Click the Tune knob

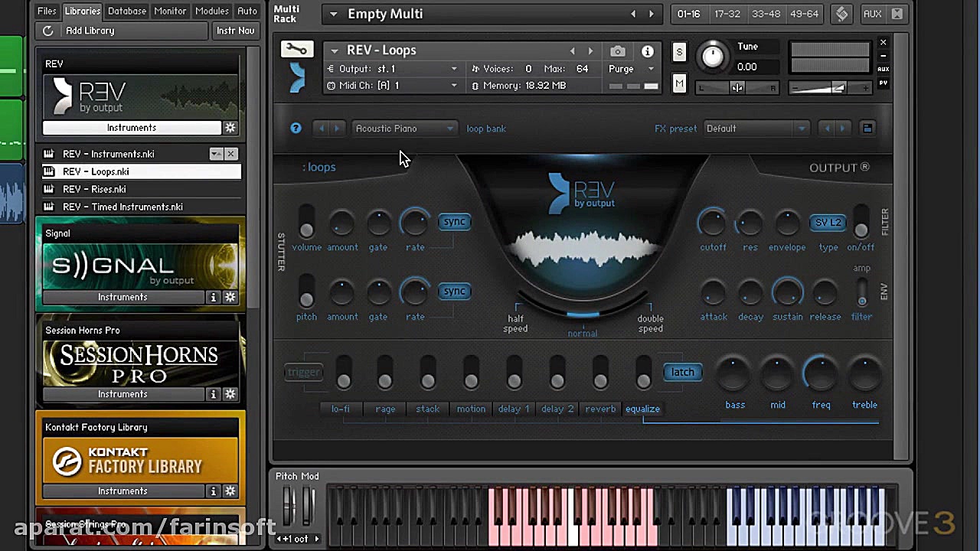(712, 56)
